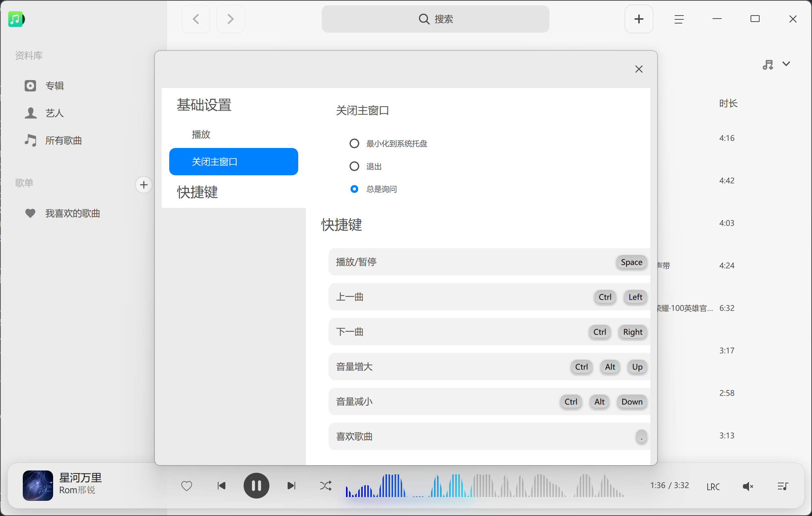Go back with the left arrow button
The height and width of the screenshot is (516, 812).
tap(196, 19)
